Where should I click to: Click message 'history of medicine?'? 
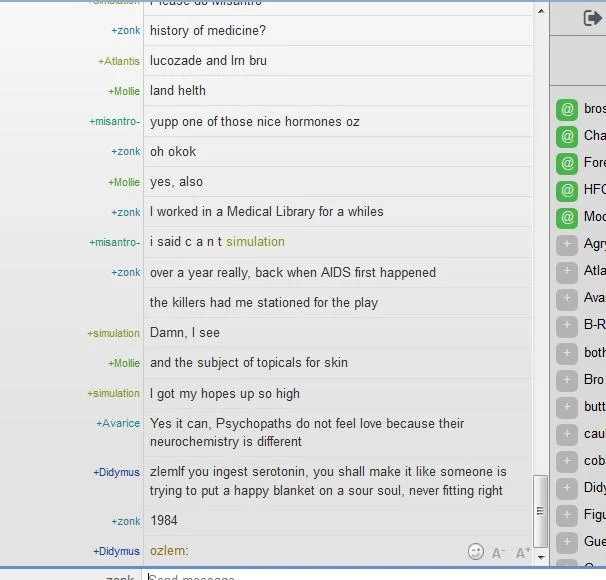(208, 31)
